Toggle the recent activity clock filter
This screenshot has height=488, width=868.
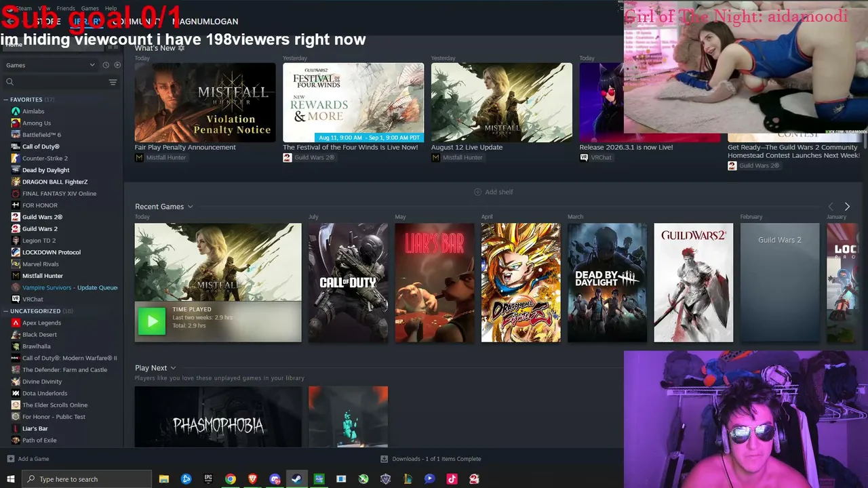tap(106, 65)
